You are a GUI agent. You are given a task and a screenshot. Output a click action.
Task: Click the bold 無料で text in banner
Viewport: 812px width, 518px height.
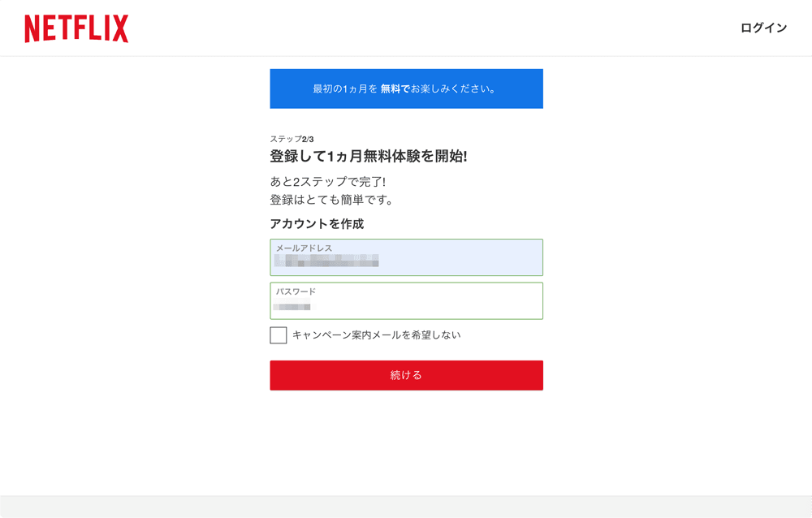(395, 89)
